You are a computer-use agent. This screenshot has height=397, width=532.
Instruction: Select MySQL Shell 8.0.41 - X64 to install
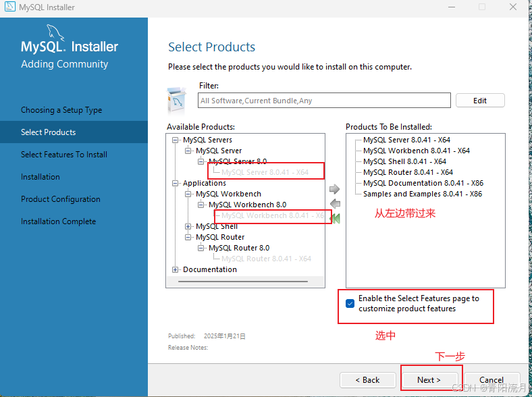pos(404,161)
